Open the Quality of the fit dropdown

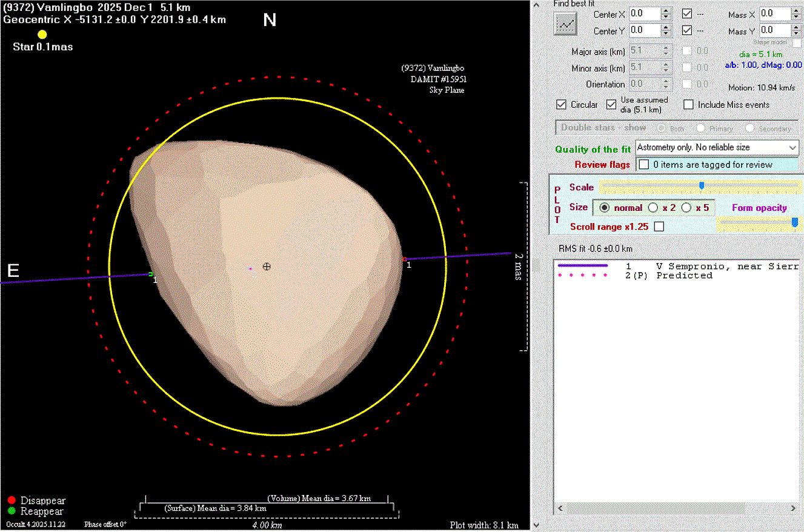pyautogui.click(x=792, y=147)
